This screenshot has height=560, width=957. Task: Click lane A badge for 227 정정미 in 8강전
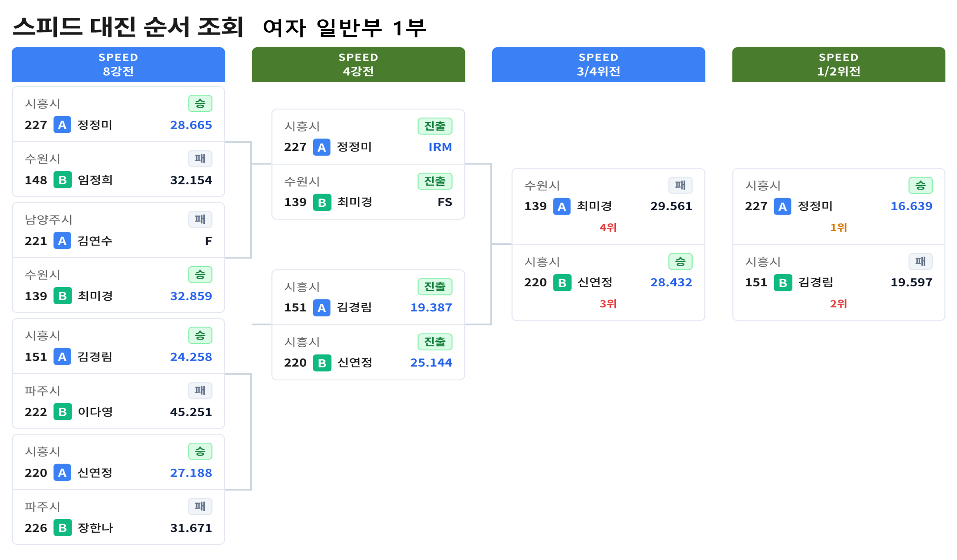[x=62, y=125]
